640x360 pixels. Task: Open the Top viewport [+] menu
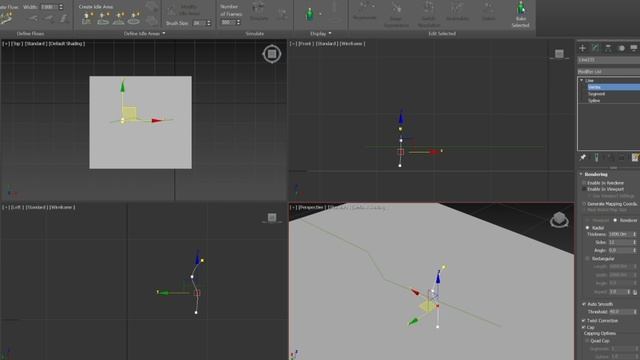(6, 43)
